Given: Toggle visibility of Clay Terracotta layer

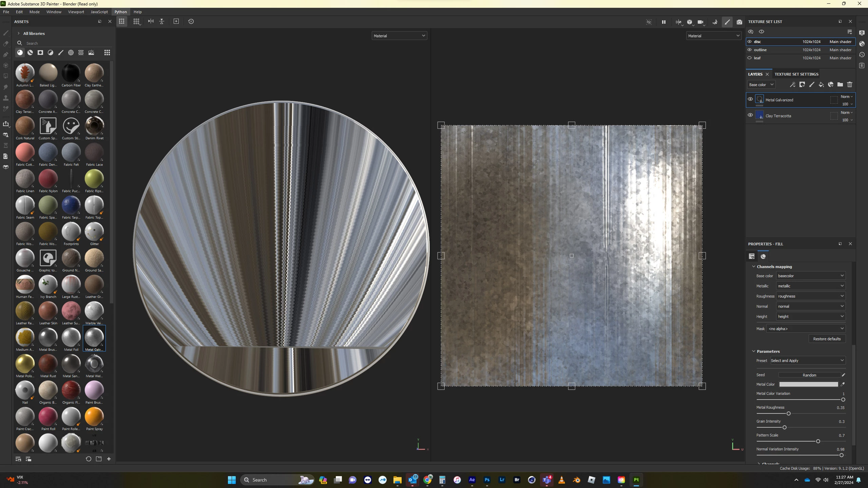Looking at the screenshot, I should click(x=750, y=115).
